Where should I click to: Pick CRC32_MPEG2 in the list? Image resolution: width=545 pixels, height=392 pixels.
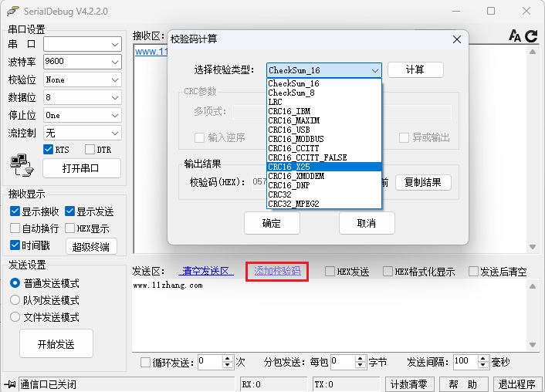(324, 204)
